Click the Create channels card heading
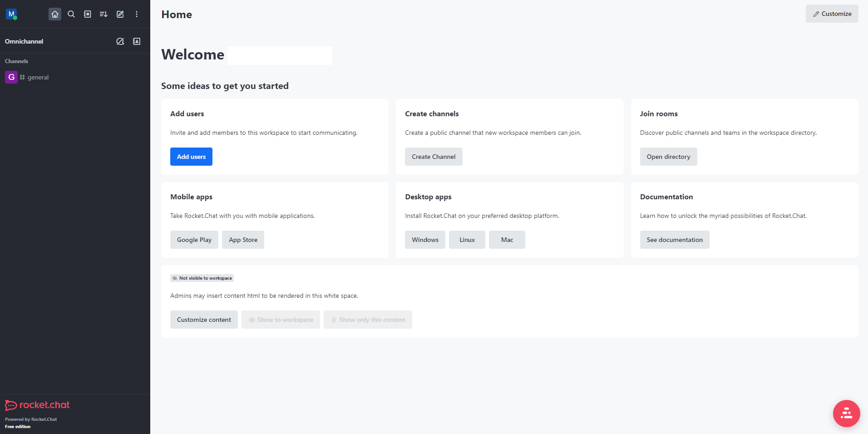868x434 pixels. click(432, 114)
